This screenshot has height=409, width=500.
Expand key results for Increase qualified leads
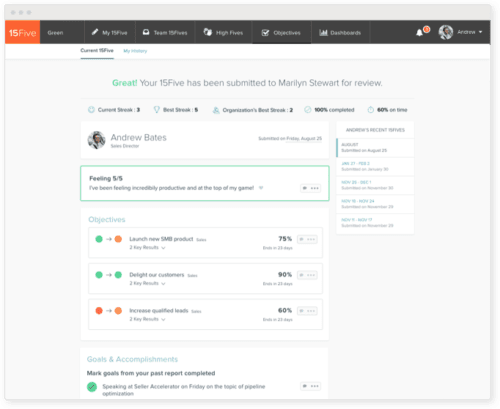[x=163, y=319]
